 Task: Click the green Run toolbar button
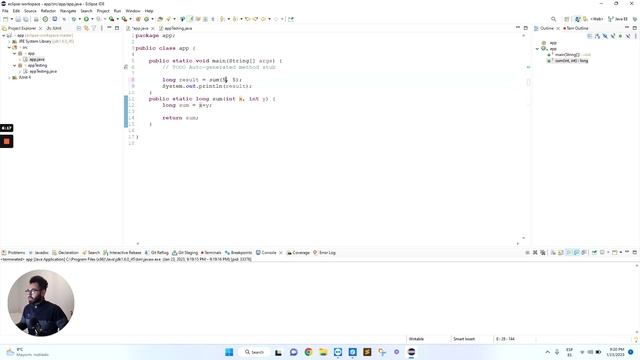pyautogui.click(x=86, y=19)
